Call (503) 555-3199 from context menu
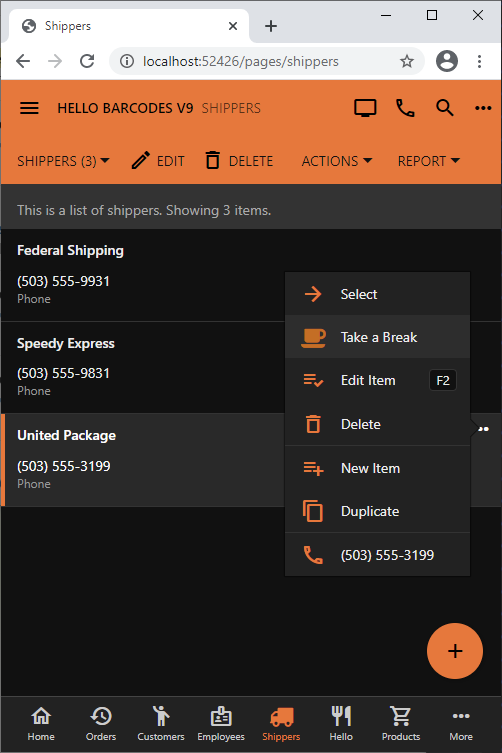502x753 pixels. click(378, 555)
